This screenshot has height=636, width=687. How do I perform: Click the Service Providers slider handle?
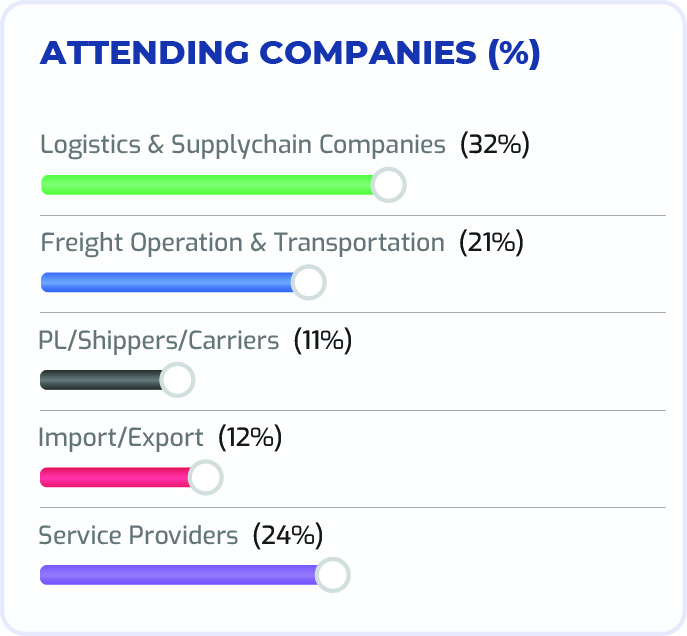tap(332, 575)
